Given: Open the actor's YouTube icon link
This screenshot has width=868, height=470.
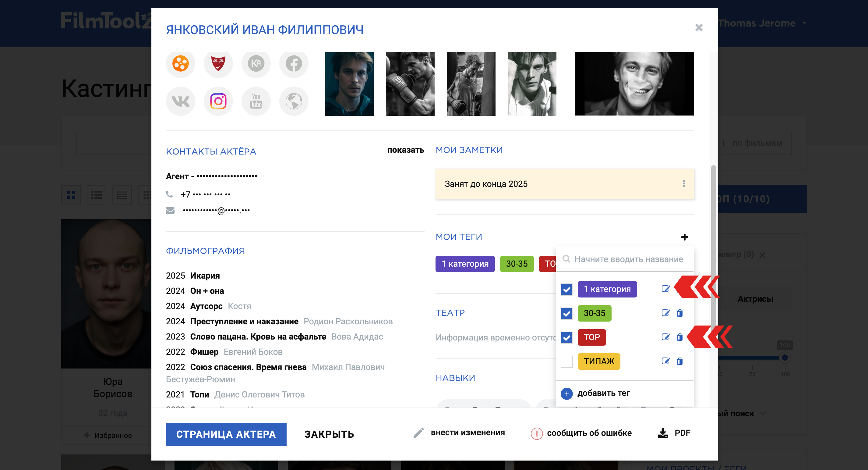Looking at the screenshot, I should (256, 101).
